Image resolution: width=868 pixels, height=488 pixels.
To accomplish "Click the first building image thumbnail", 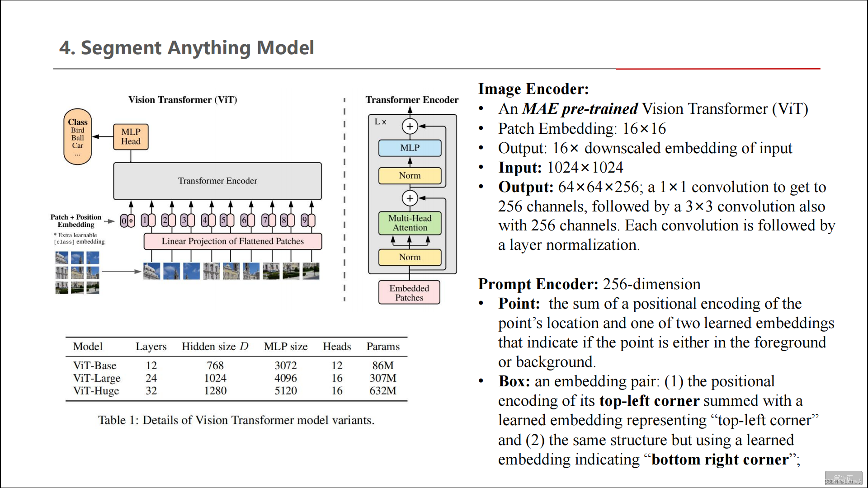I will (61, 258).
